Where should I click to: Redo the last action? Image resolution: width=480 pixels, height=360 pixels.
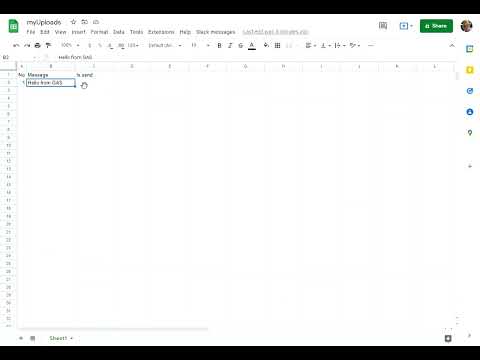(x=27, y=45)
